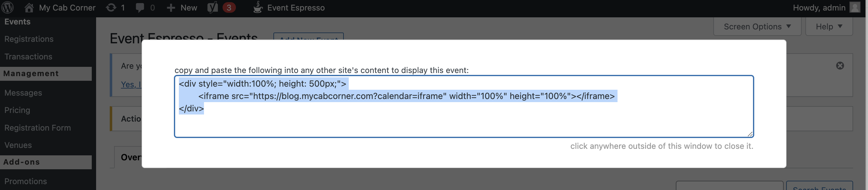Go to the Messages page
The height and width of the screenshot is (190, 868).
[x=23, y=93]
